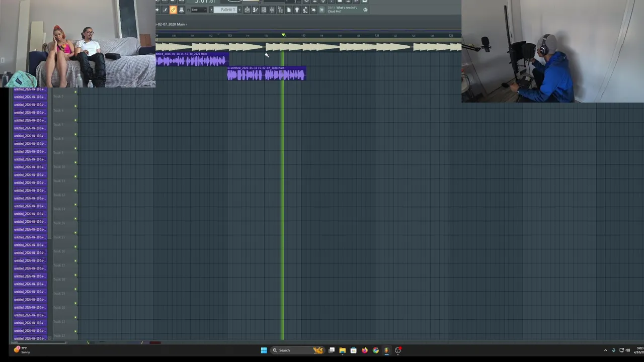This screenshot has height=362, width=644.
Task: Click the microphone tray icon
Action: [x=613, y=350]
